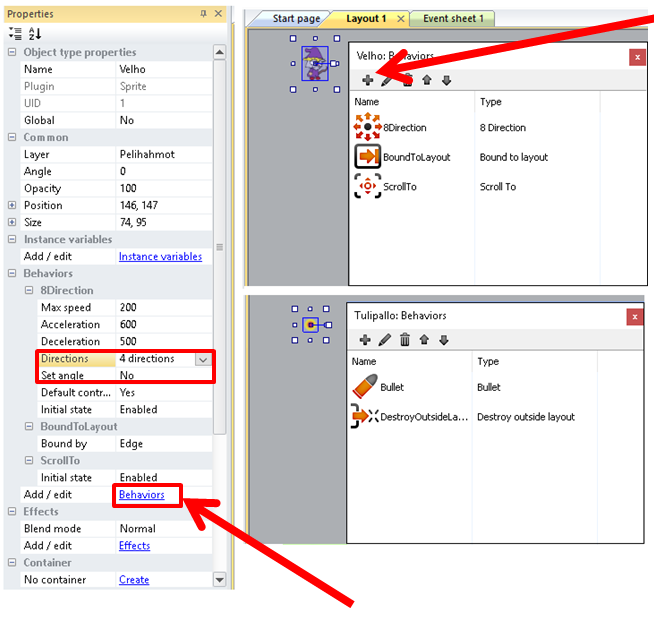Viewport: 654px width, 620px height.
Task: Switch to the Event sheet 1 tab
Action: click(453, 19)
